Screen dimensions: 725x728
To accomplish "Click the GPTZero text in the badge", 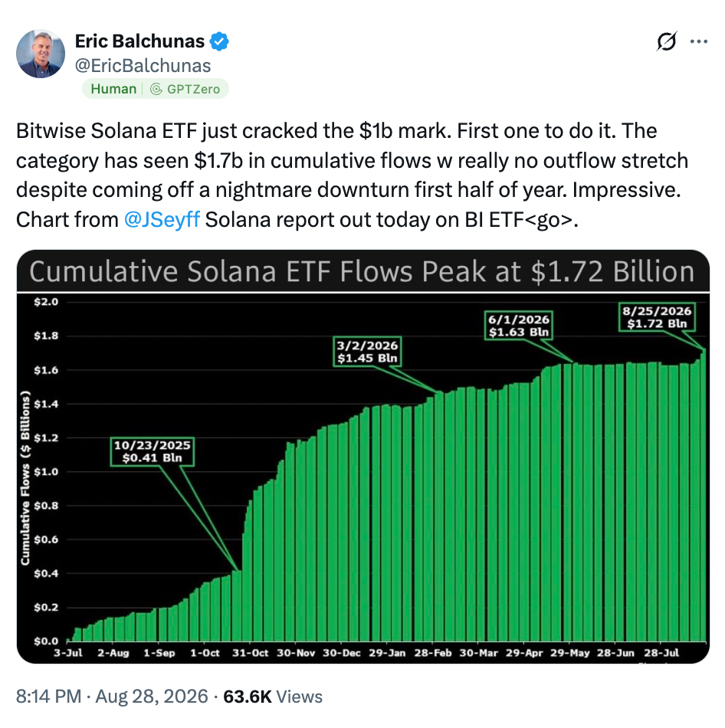I will pos(193,89).
